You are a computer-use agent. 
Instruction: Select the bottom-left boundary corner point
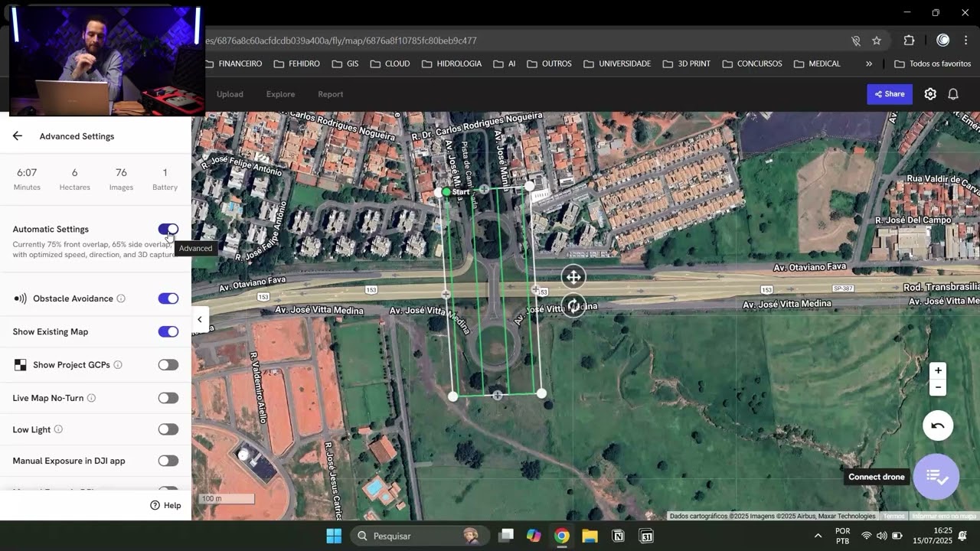tap(453, 396)
